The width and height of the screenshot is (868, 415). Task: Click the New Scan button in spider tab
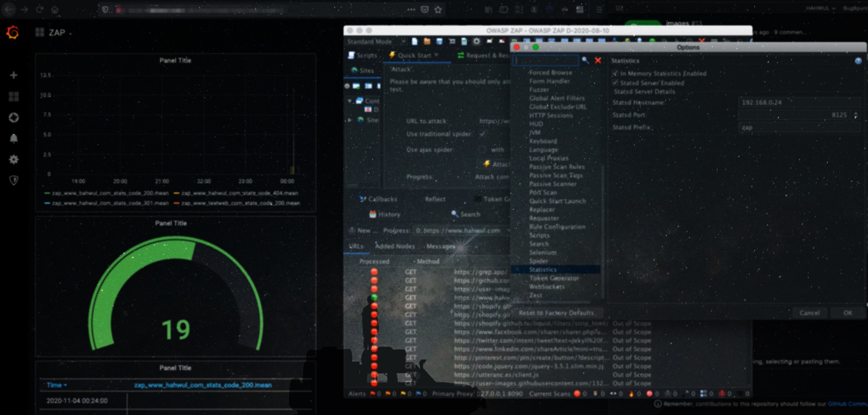(x=364, y=230)
